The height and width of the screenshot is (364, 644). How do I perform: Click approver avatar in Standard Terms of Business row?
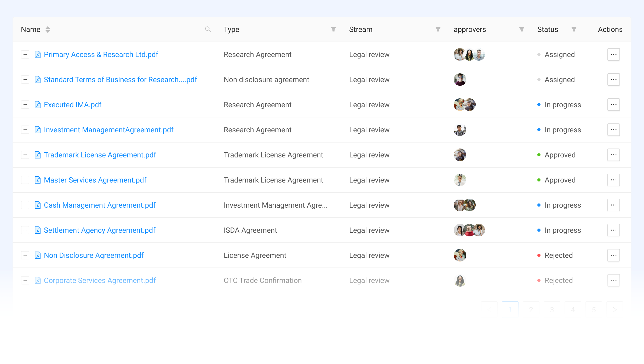pos(460,79)
